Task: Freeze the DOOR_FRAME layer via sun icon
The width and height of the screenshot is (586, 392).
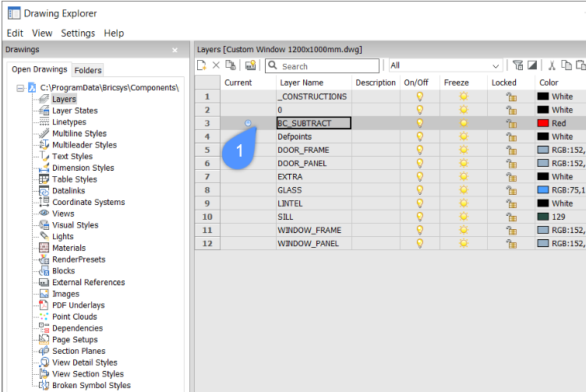Action: (x=464, y=150)
